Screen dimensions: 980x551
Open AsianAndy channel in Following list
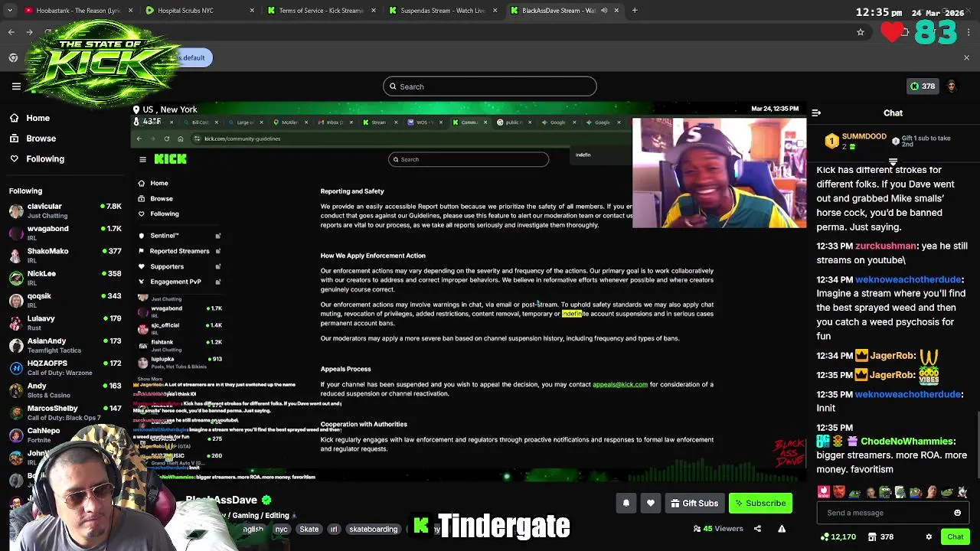point(65,344)
